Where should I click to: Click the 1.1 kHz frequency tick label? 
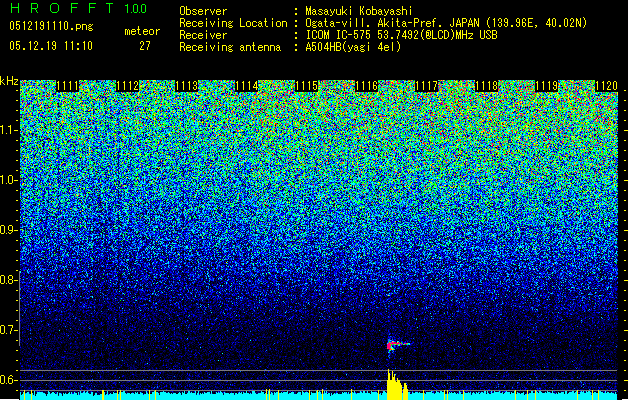click(9, 130)
